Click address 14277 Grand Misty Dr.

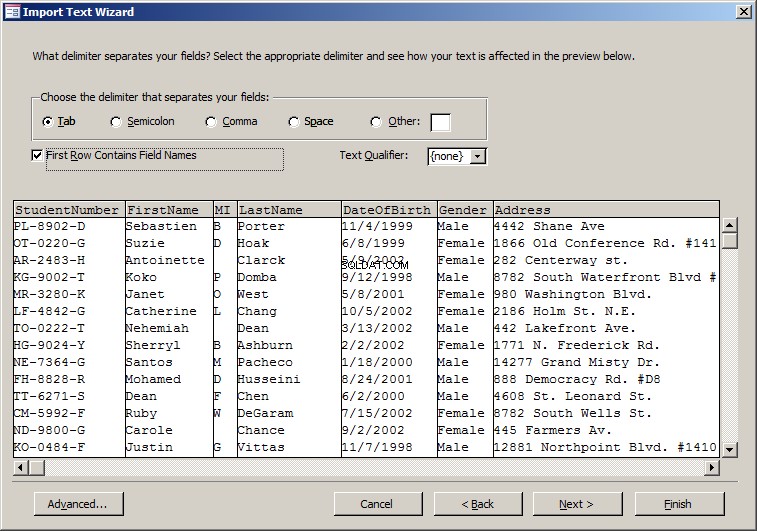(x=577, y=362)
